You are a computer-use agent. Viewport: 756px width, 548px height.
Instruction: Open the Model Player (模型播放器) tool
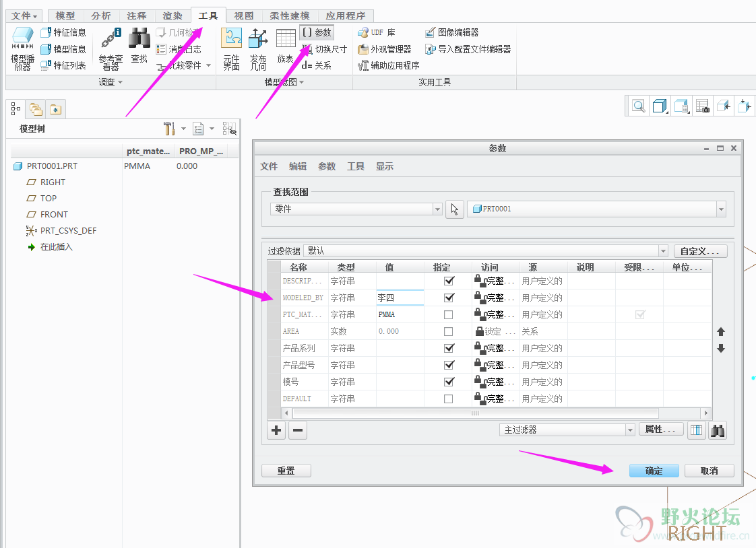[22, 48]
